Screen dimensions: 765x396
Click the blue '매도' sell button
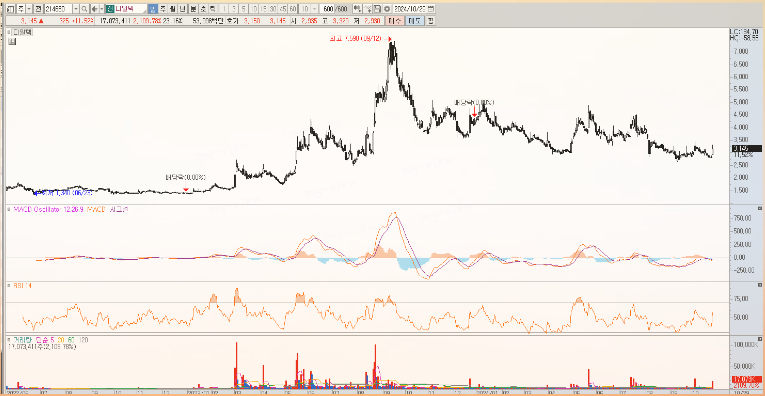coord(414,21)
